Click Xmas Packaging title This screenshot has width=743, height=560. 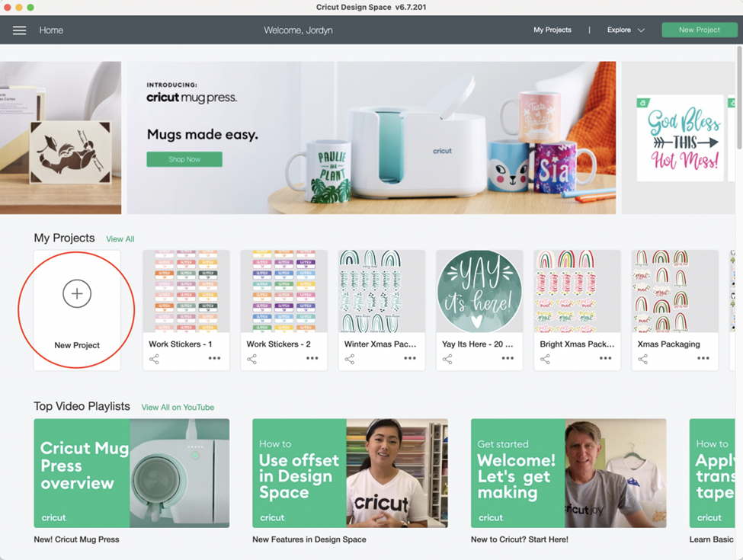point(668,344)
